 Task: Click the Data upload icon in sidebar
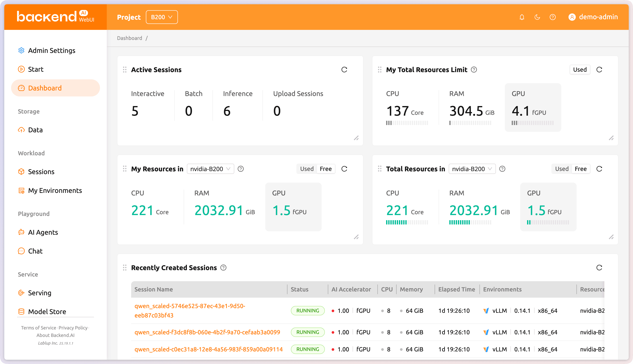point(22,130)
